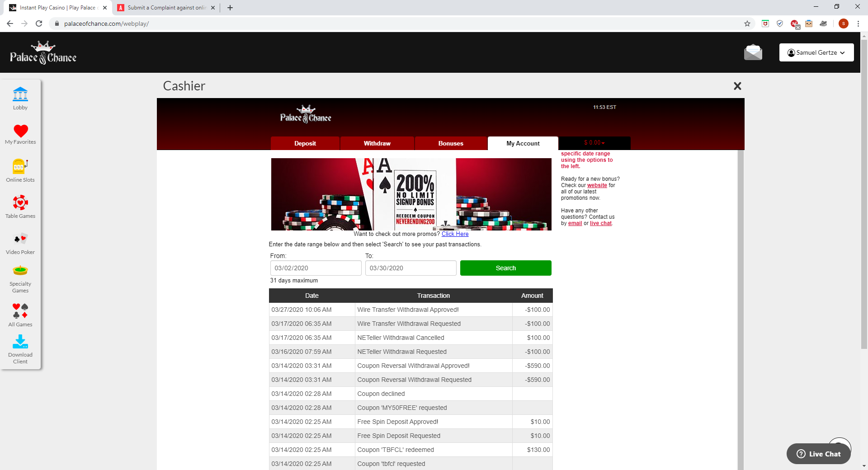Click the 200% signup bonus banner
Screen dimensions: 868x470
pos(411,194)
